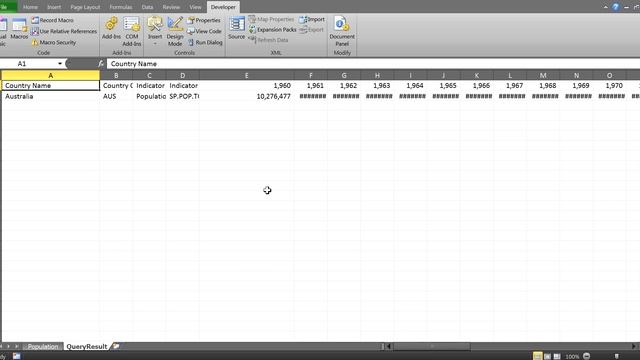Select the QueryResult sheet tab

tap(87, 347)
